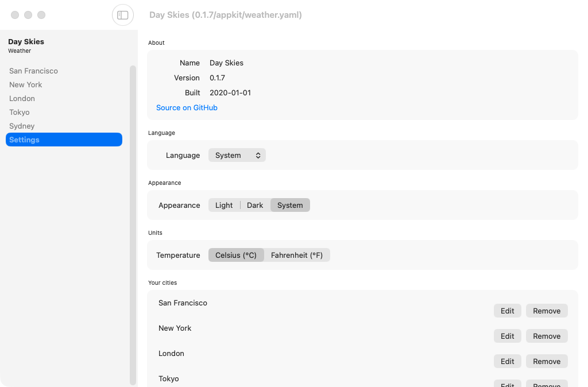Click the San Francisco entry in Your cities
The width and height of the screenshot is (588, 387).
183,303
